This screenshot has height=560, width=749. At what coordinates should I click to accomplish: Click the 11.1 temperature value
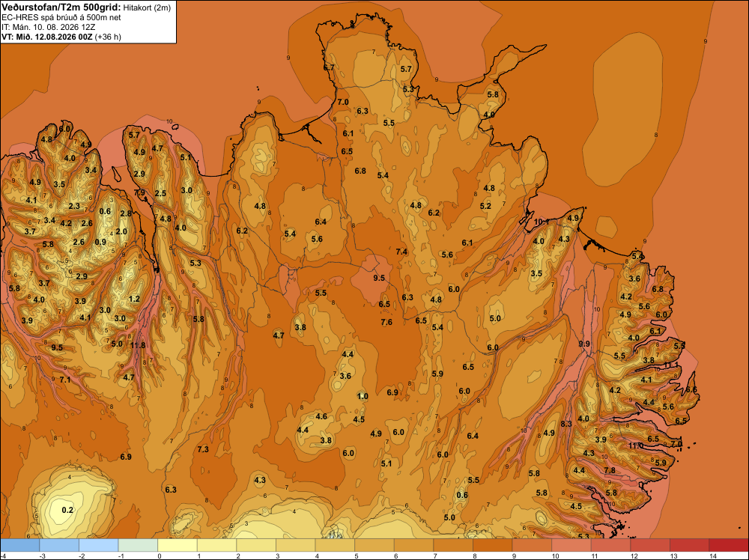(x=670, y=365)
